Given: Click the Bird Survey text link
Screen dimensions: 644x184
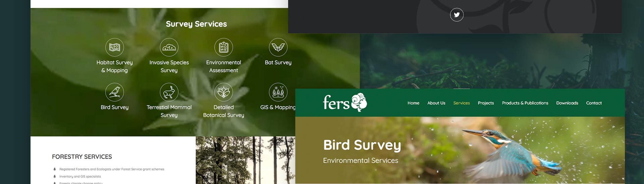Looking at the screenshot, I should (115, 107).
